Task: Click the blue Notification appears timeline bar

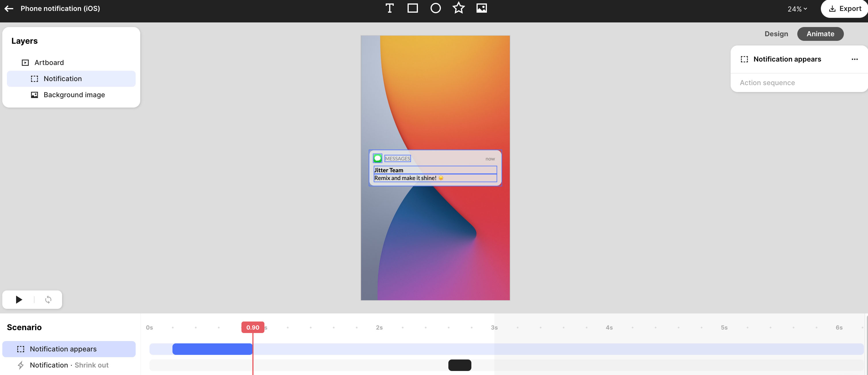Action: tap(212, 349)
